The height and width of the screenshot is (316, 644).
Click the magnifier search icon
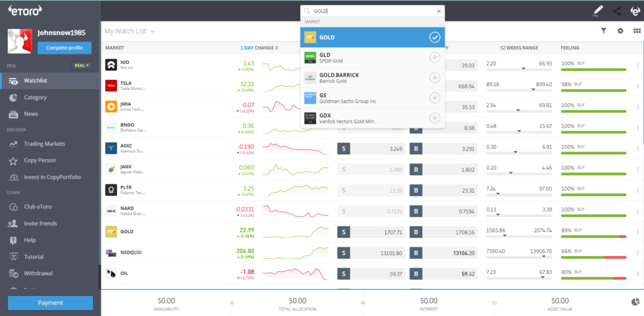pos(307,11)
